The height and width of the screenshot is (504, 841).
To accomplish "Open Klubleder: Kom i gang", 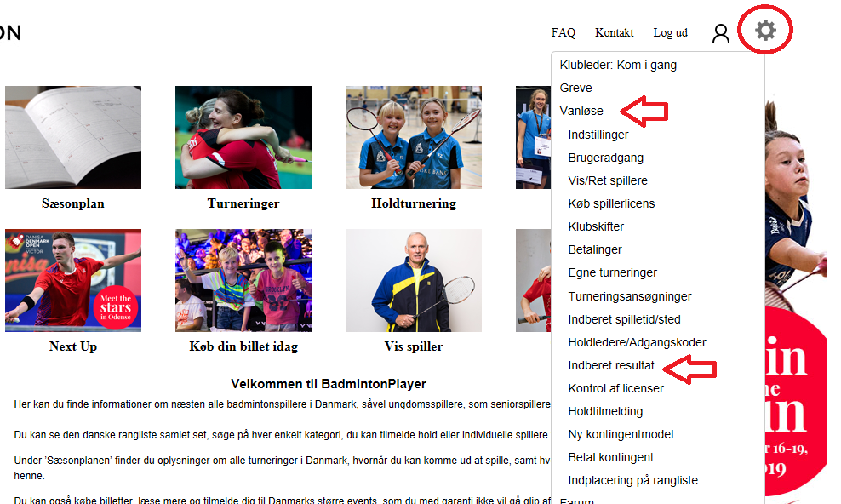I will tap(618, 65).
